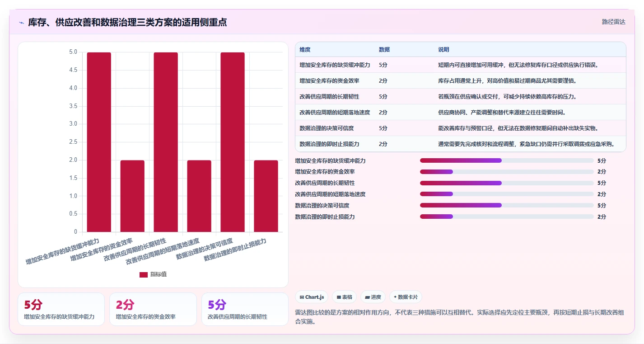Click description starting 供应商协同、产能调整

pyautogui.click(x=502, y=113)
